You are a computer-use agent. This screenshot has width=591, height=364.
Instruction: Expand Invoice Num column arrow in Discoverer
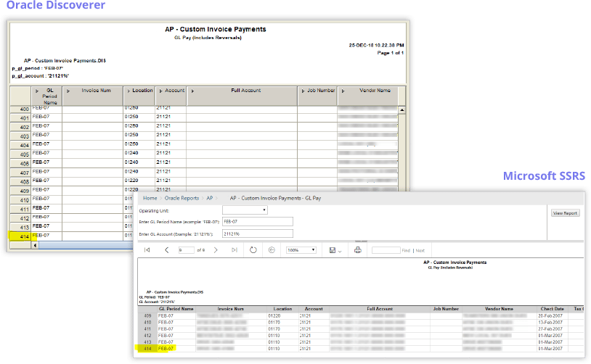tap(68, 91)
